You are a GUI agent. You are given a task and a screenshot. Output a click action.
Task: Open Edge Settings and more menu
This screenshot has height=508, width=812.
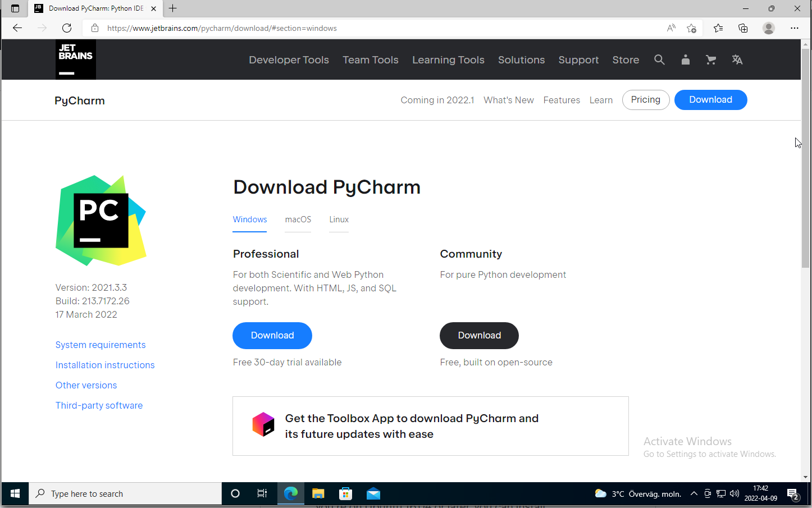click(794, 28)
